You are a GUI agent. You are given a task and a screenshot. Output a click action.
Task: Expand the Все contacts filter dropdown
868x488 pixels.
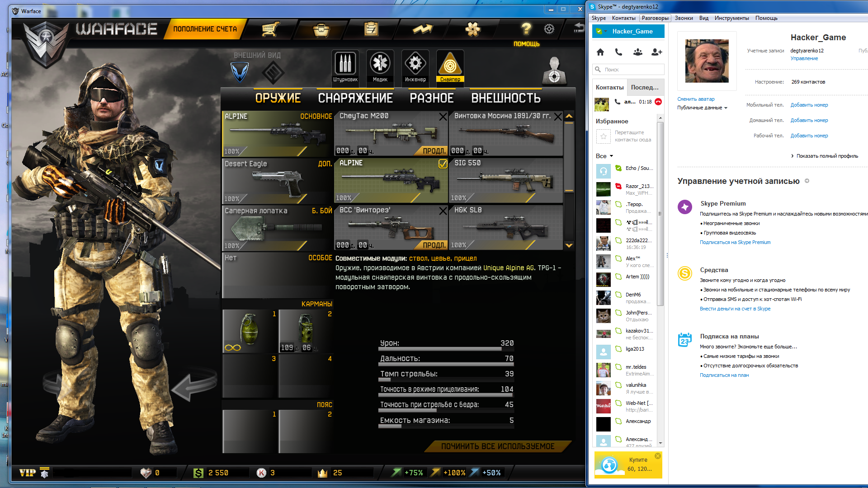pos(604,156)
